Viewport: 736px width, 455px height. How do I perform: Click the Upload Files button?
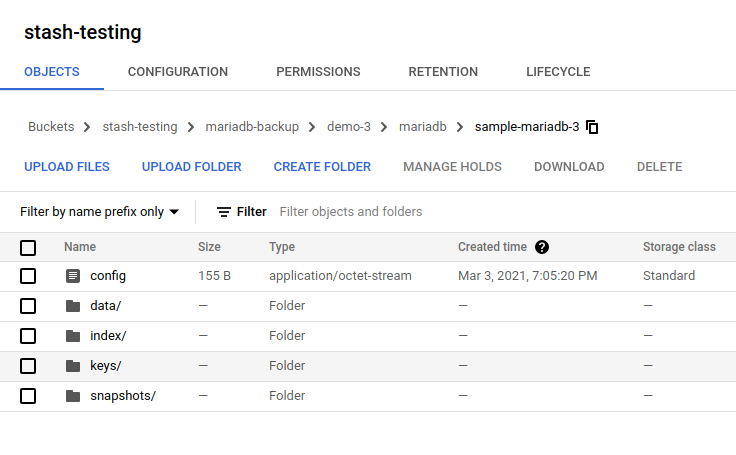pyautogui.click(x=67, y=167)
